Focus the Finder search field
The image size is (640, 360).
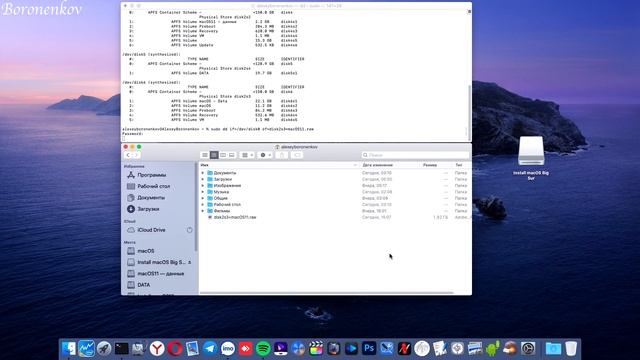point(415,155)
